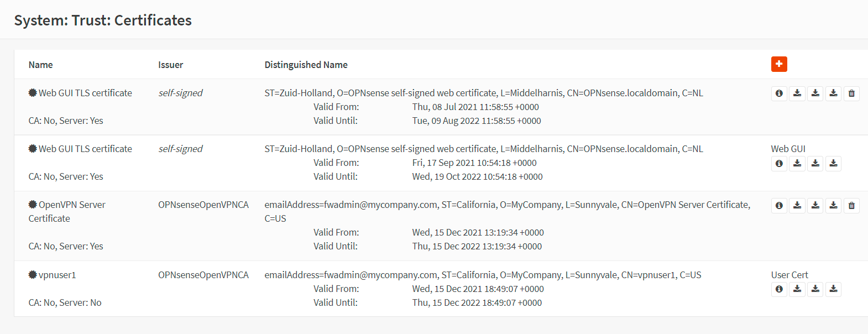Click third download icon for July 2021 certificate
Image resolution: width=868 pixels, height=334 pixels.
[833, 93]
